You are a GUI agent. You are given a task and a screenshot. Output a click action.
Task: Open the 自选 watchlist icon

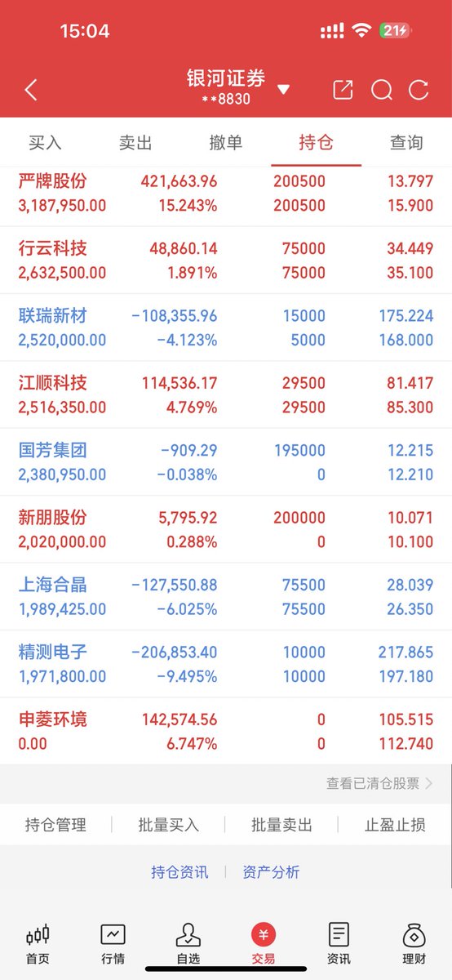tap(188, 934)
